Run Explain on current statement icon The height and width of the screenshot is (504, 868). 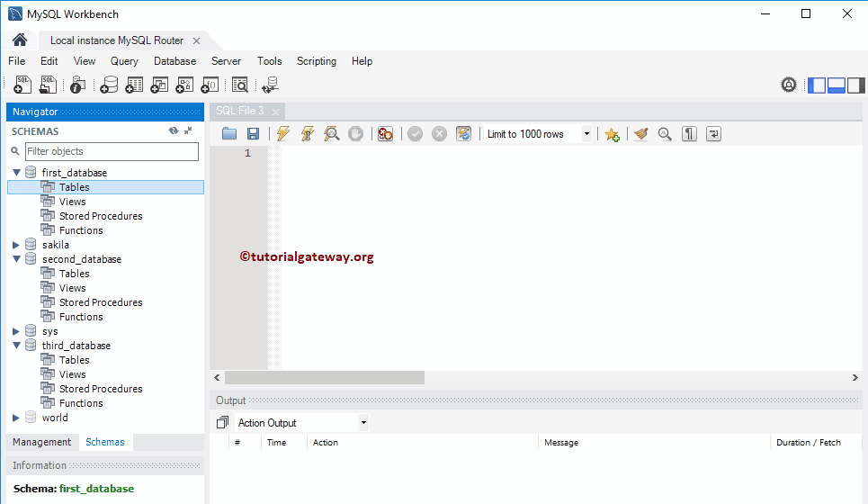coord(332,133)
